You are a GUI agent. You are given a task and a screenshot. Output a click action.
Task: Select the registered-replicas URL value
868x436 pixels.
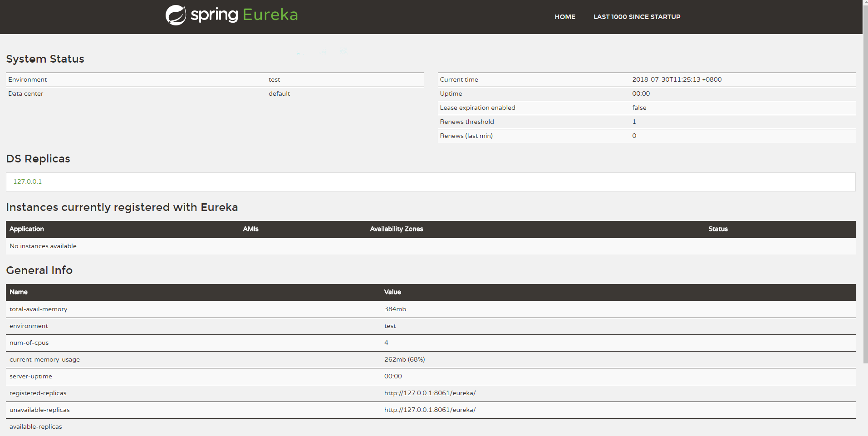[x=430, y=393]
